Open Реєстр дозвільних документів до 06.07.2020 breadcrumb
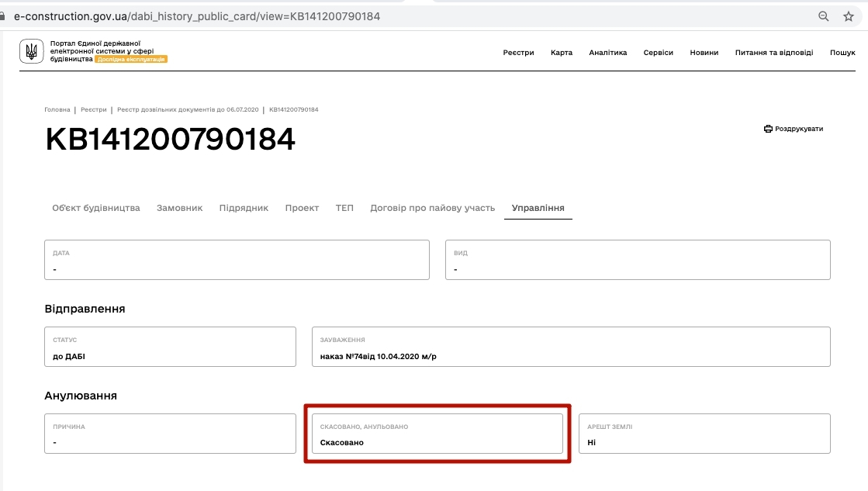 click(188, 109)
